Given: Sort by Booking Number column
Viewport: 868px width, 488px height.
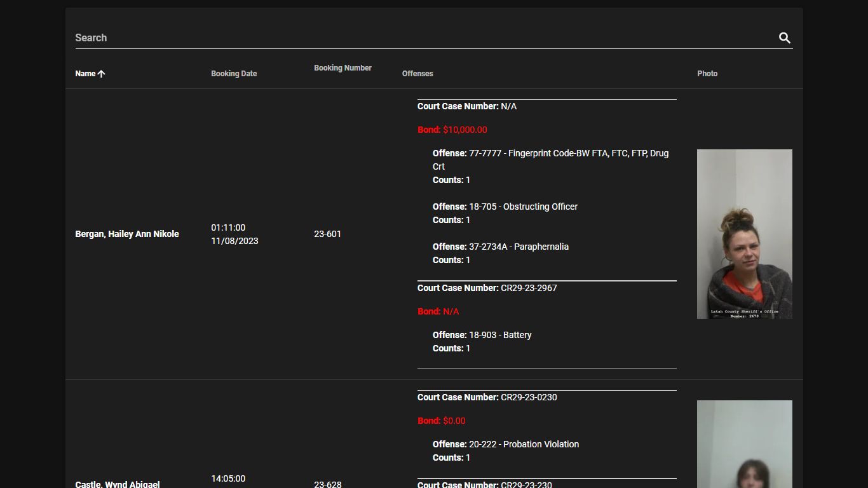Looking at the screenshot, I should pos(342,68).
